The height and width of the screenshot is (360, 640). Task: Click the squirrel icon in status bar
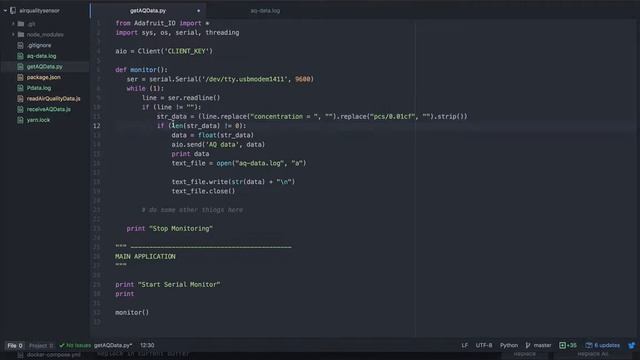632,345
